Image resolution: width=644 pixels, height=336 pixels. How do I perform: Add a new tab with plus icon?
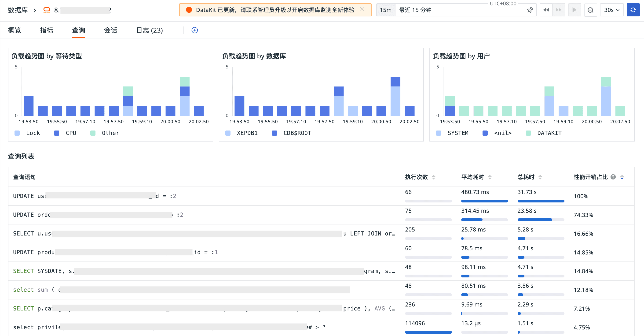tap(194, 30)
